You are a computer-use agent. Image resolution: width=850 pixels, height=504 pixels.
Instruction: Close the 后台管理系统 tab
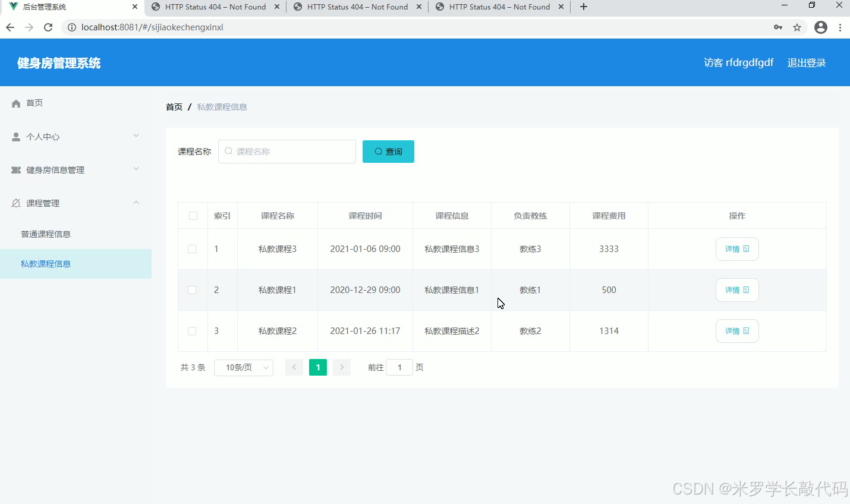[x=135, y=7]
